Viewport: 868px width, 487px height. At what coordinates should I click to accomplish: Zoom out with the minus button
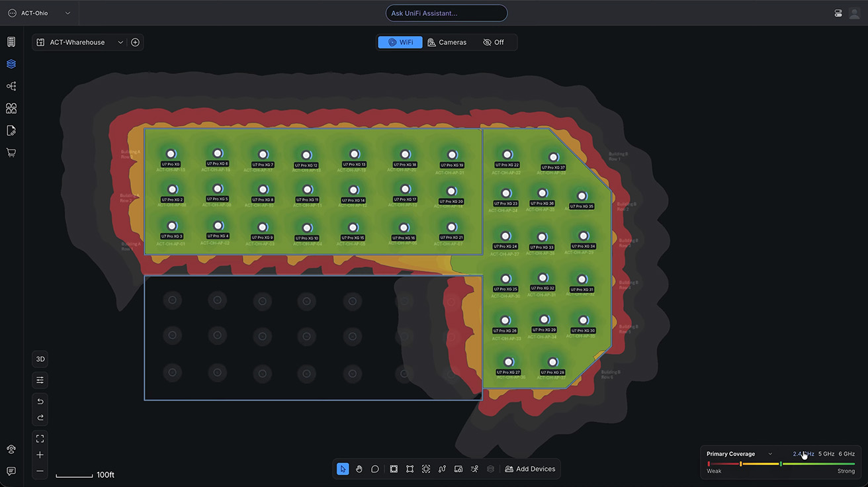[40, 471]
